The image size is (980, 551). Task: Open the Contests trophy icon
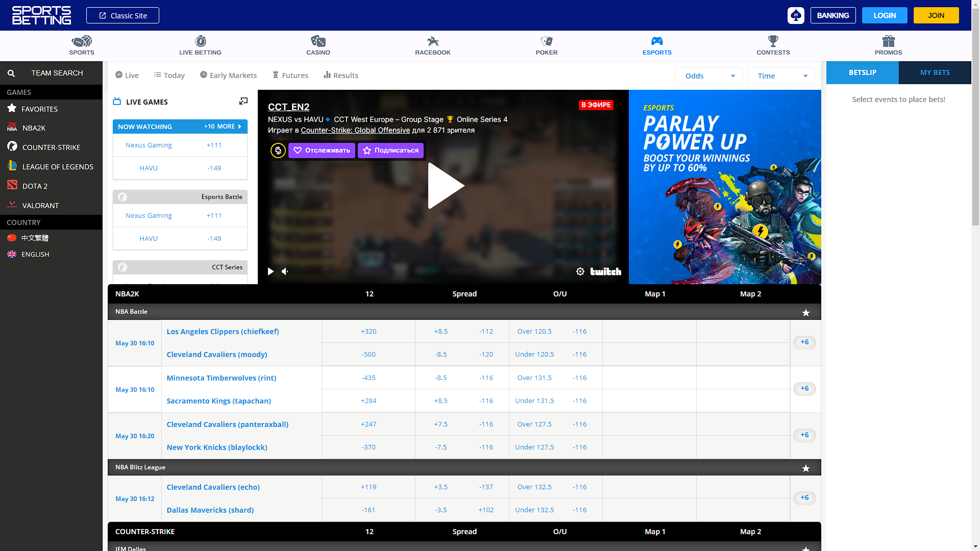773,41
